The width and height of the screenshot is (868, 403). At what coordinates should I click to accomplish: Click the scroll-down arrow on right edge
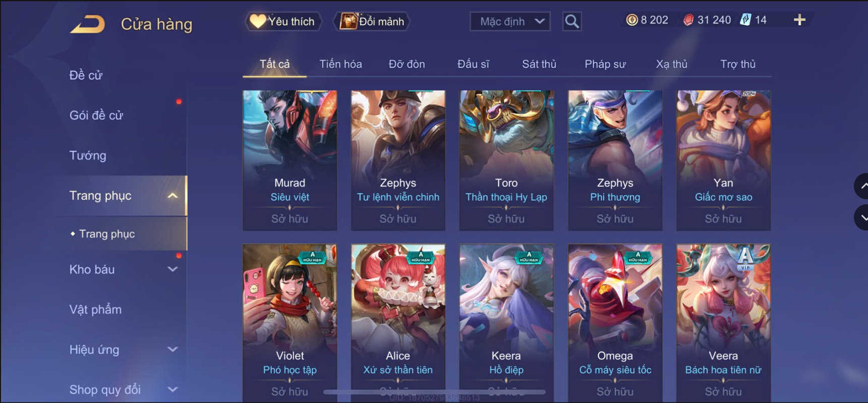862,218
